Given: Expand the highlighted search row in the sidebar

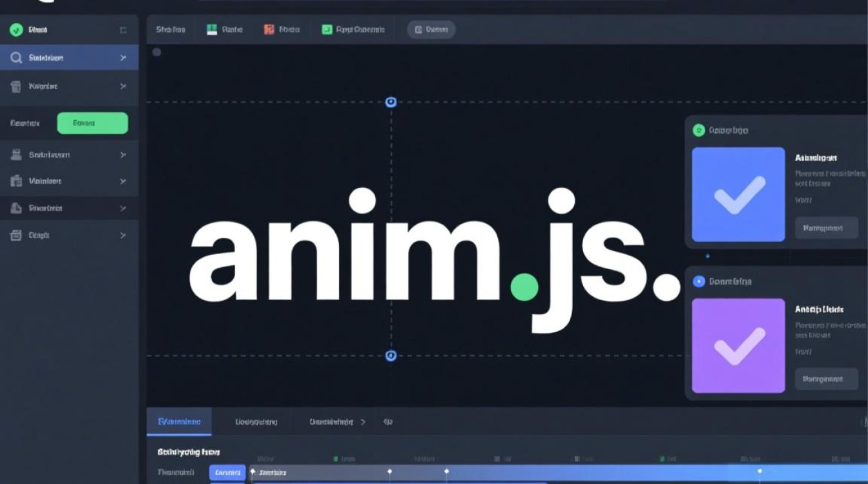Looking at the screenshot, I should pyautogui.click(x=122, y=57).
